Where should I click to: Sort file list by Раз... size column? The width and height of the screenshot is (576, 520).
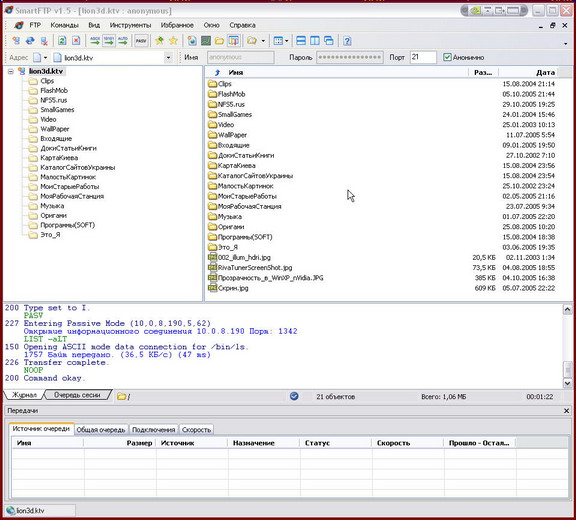pyautogui.click(x=483, y=72)
